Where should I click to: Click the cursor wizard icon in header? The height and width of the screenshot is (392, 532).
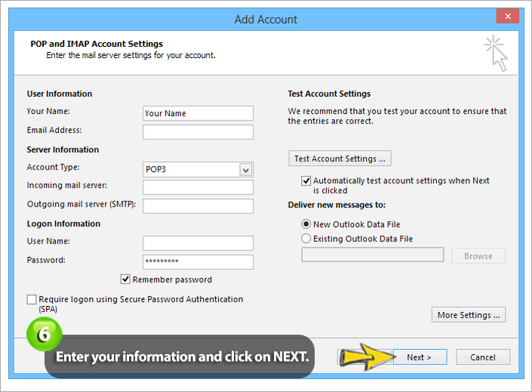point(496,54)
